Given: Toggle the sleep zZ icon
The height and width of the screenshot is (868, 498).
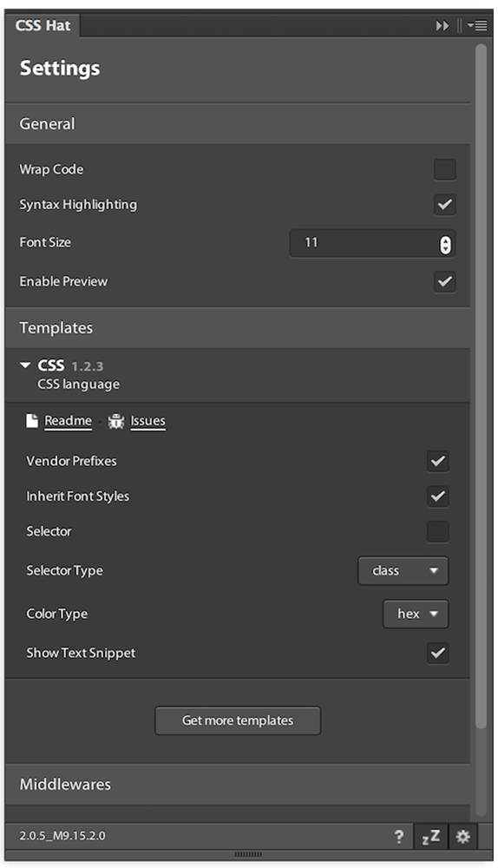Looking at the screenshot, I should [x=431, y=837].
